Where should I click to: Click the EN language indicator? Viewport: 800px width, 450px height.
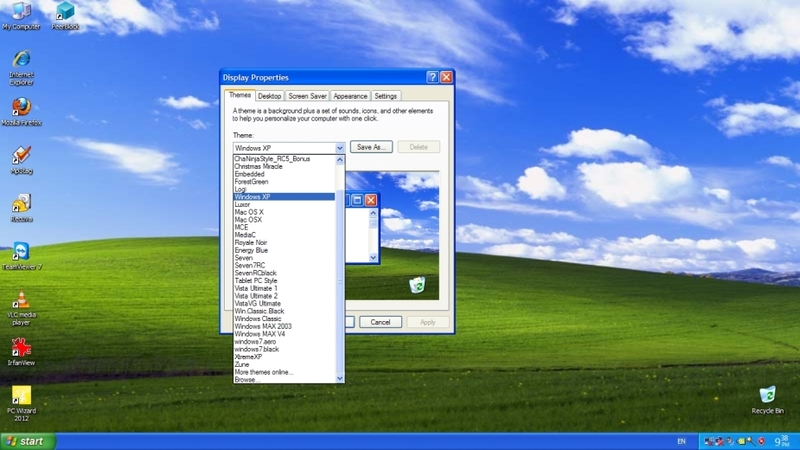681,441
